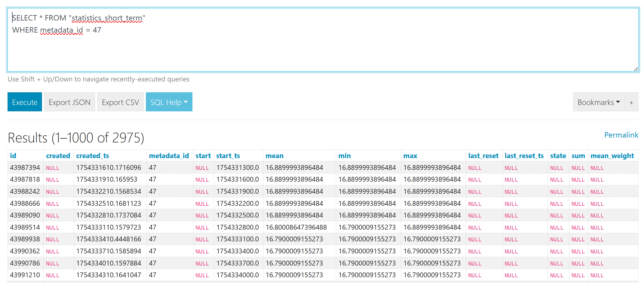This screenshot has height=283, width=644.
Task: Add a new bookmark with the + button
Action: tap(631, 102)
